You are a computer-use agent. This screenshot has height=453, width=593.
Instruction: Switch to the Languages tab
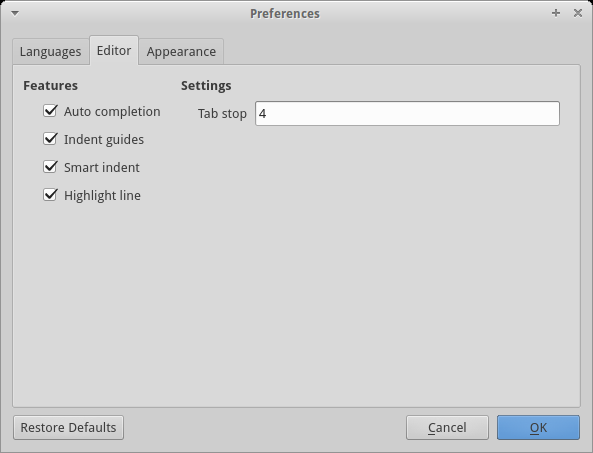(x=51, y=51)
